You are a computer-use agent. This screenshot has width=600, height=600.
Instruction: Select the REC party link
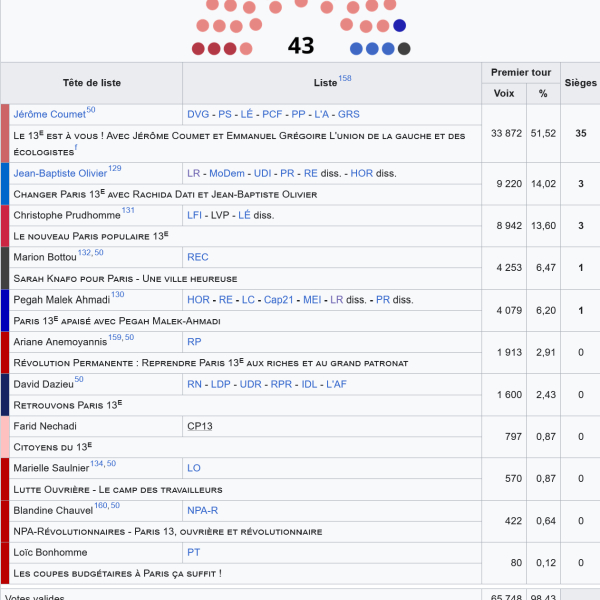(198, 257)
